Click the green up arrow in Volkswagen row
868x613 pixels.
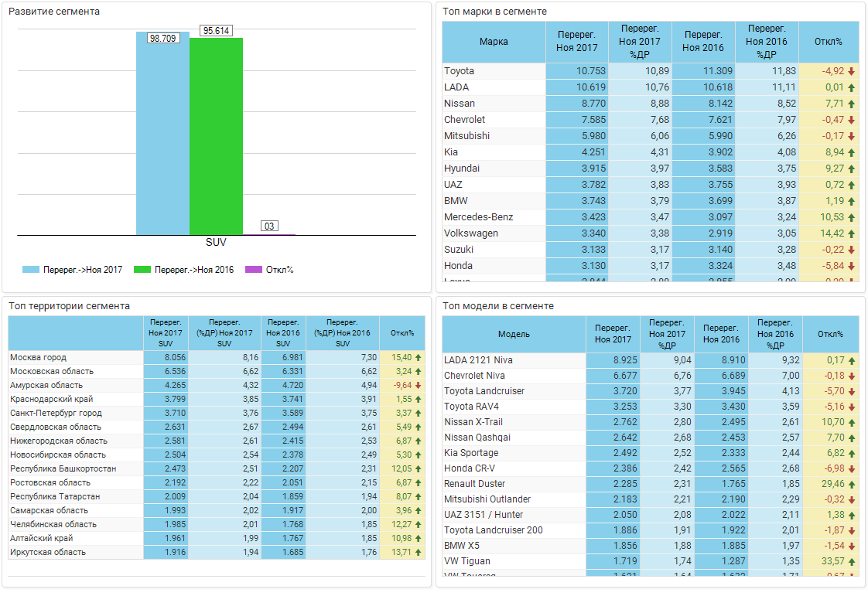(x=852, y=234)
